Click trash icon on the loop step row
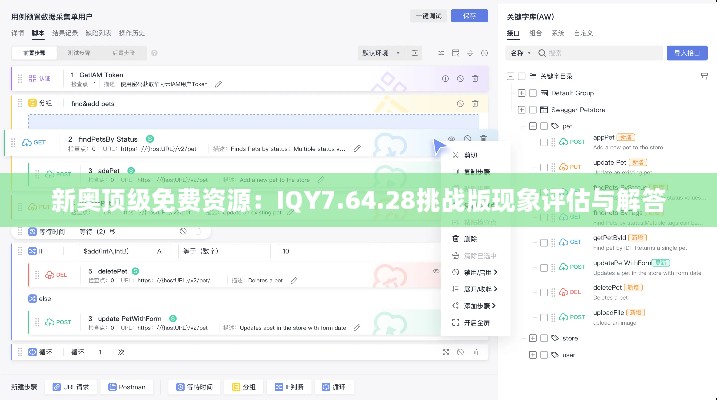The image size is (717, 400). (x=476, y=352)
